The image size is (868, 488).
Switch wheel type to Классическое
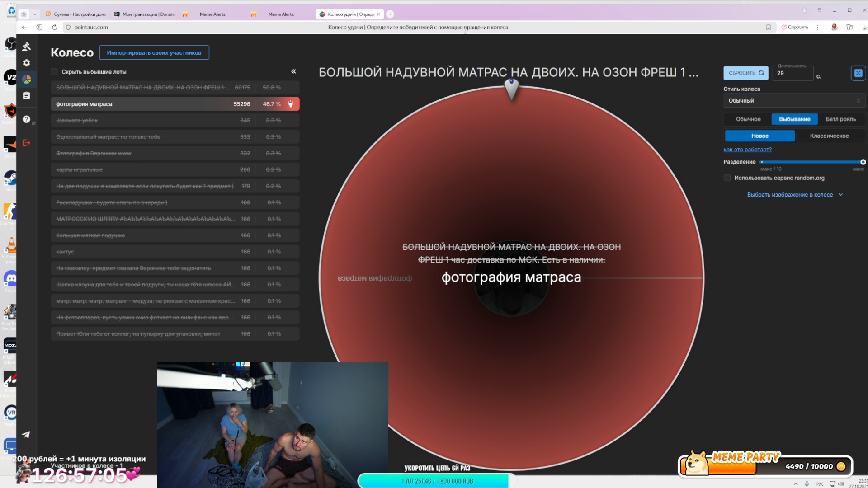coord(829,136)
